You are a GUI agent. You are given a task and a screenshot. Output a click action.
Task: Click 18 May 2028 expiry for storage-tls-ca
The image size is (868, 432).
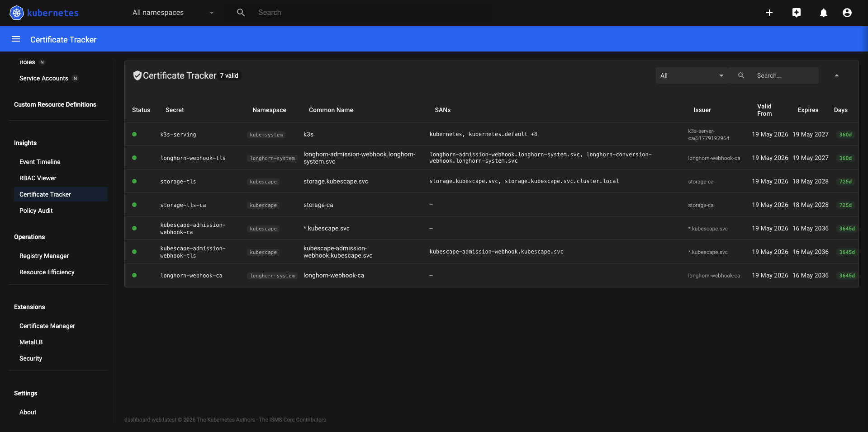click(811, 205)
